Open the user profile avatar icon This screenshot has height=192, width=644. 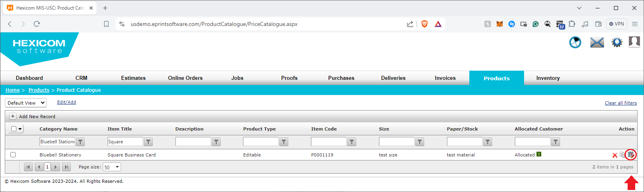coord(634,42)
